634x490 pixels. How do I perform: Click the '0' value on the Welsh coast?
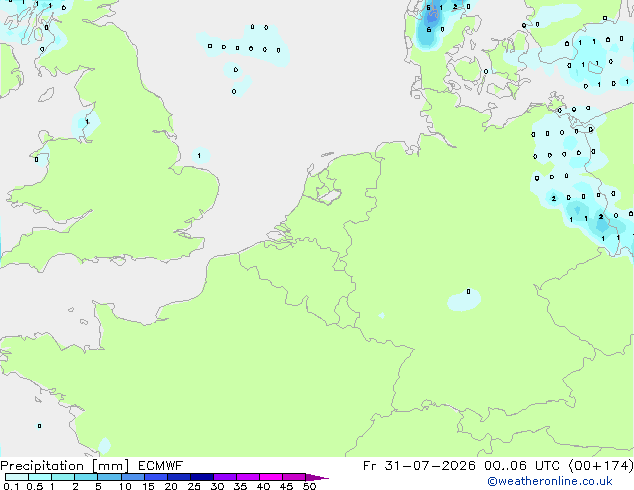tap(36, 160)
